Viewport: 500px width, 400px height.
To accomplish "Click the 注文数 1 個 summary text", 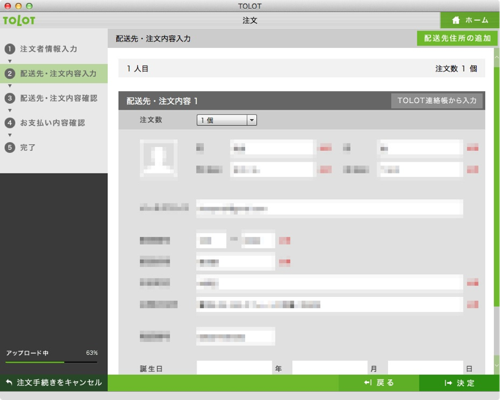I will coord(456,69).
